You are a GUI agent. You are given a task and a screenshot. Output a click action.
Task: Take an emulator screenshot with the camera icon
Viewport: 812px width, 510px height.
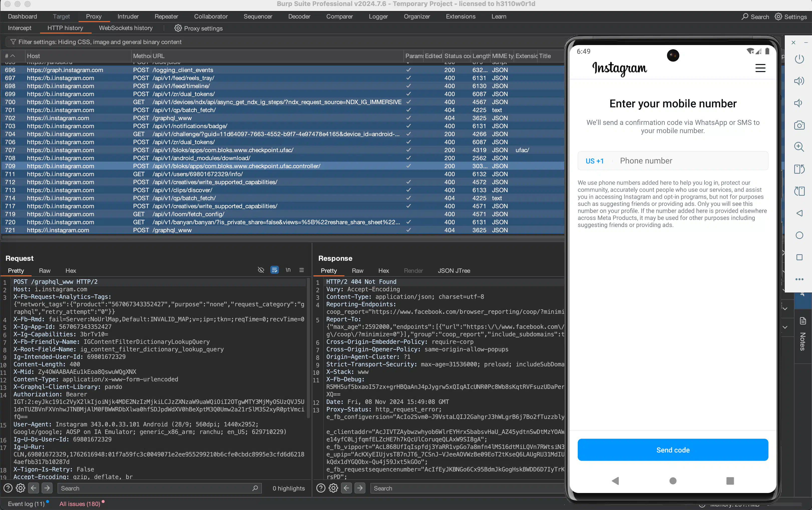point(799,125)
